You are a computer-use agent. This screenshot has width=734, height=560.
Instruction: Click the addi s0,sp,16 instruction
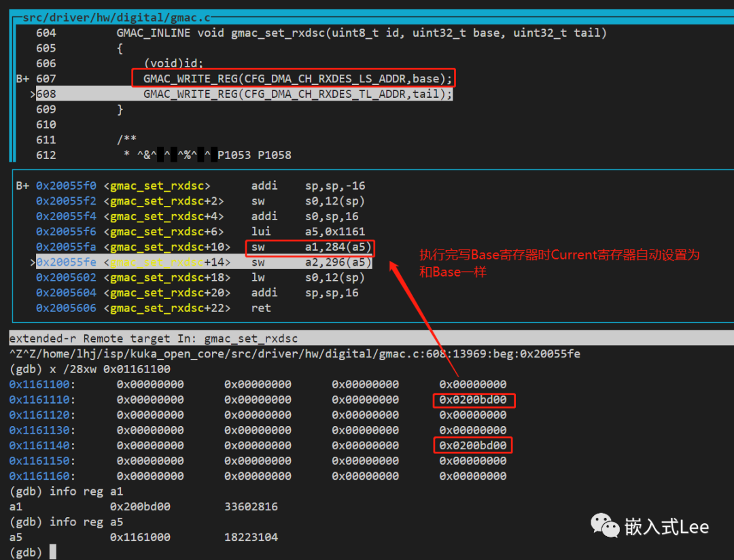click(x=304, y=216)
